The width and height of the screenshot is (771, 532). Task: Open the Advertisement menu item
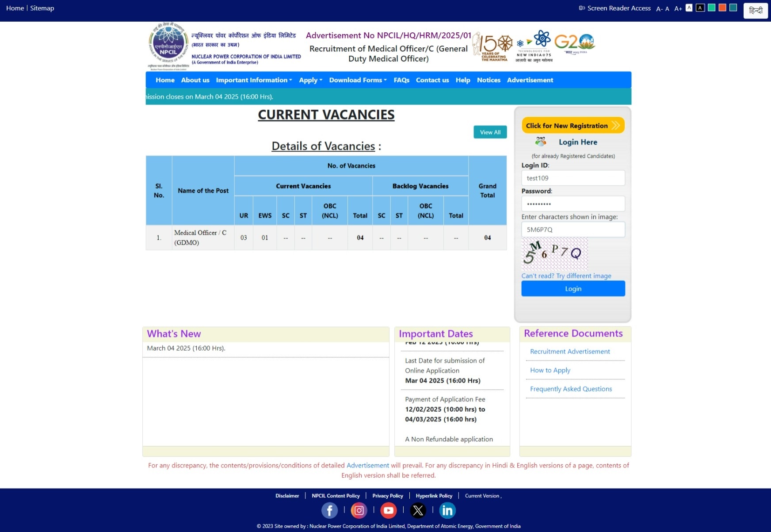[x=530, y=80]
